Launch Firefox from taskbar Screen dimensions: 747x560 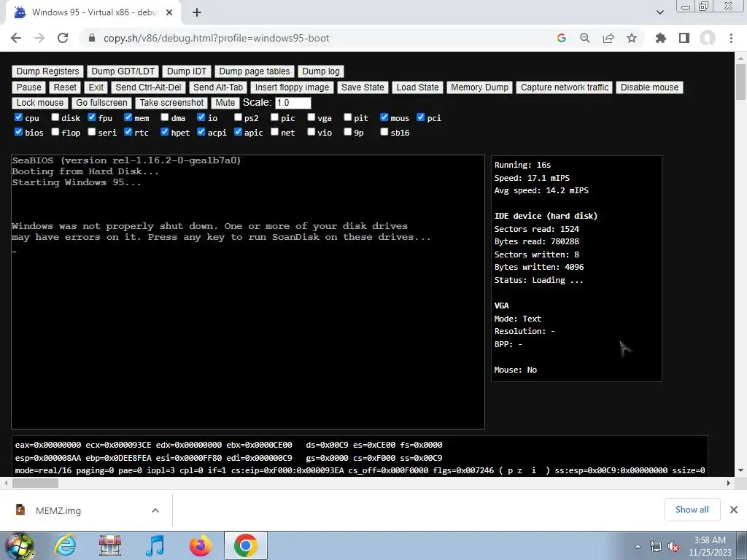click(200, 545)
